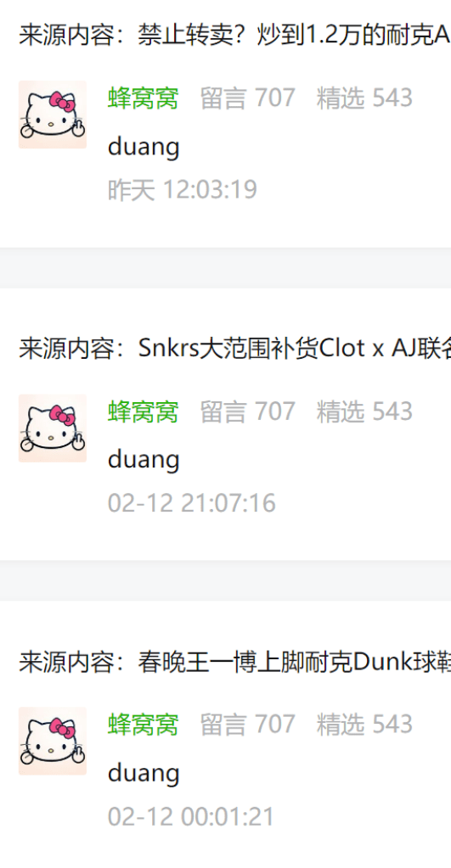451x868 pixels.
Task: Click the Hello Kitty avatar beside the 昨天 12:03:19 comment
Action: (x=53, y=115)
